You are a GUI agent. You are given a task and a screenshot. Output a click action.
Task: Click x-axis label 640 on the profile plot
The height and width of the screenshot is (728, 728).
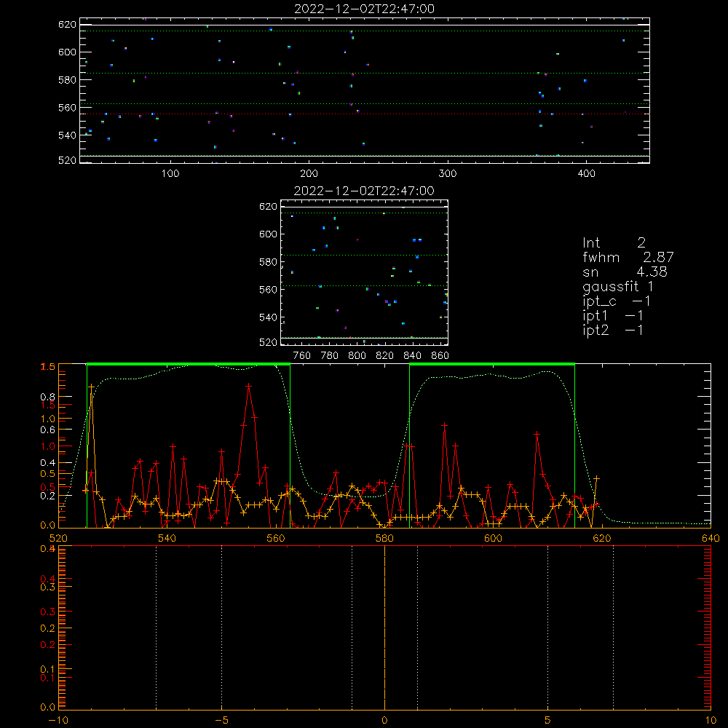click(711, 538)
